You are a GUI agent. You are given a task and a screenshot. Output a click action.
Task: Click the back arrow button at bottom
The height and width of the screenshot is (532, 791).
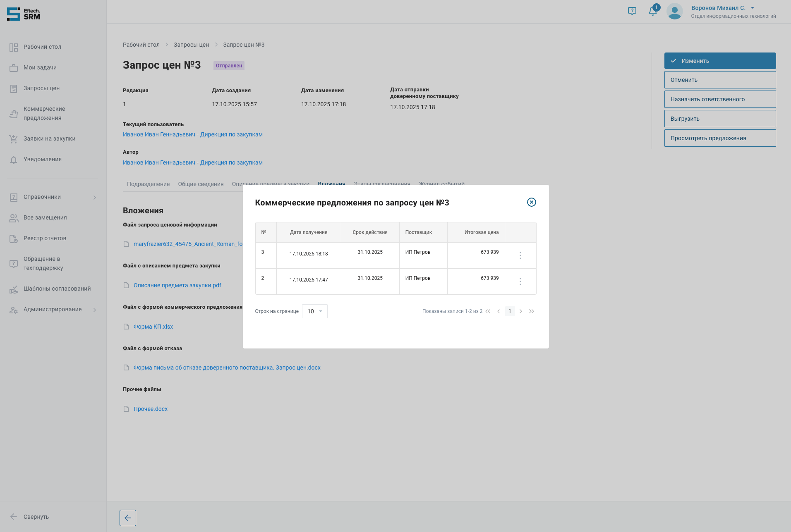127,518
